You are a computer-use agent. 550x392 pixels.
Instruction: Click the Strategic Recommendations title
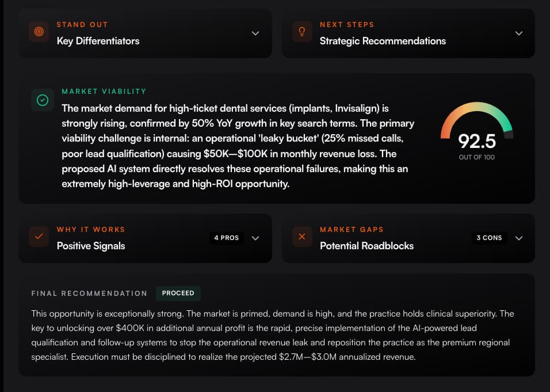(383, 41)
